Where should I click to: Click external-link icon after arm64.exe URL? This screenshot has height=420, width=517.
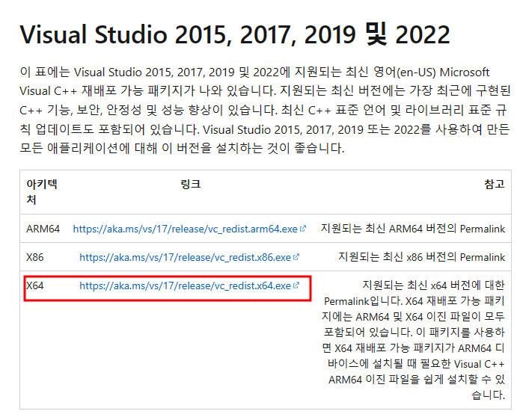[x=303, y=228]
